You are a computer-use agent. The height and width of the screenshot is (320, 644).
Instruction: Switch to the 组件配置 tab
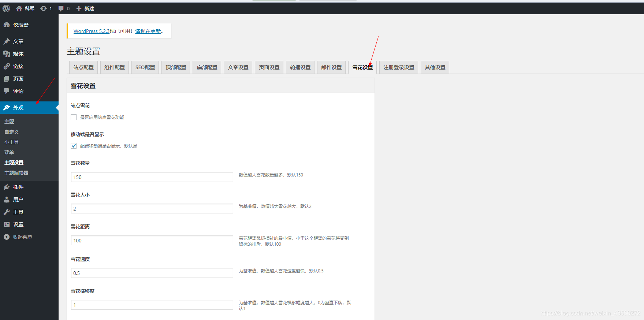coord(115,67)
